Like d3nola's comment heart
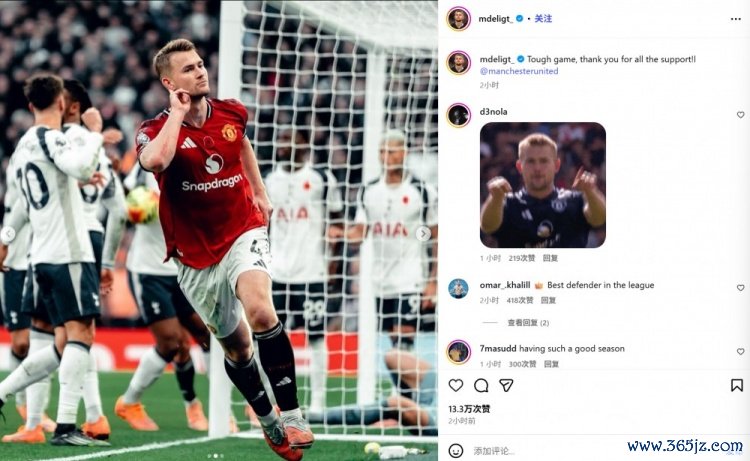The height and width of the screenshot is (461, 750). [x=740, y=115]
